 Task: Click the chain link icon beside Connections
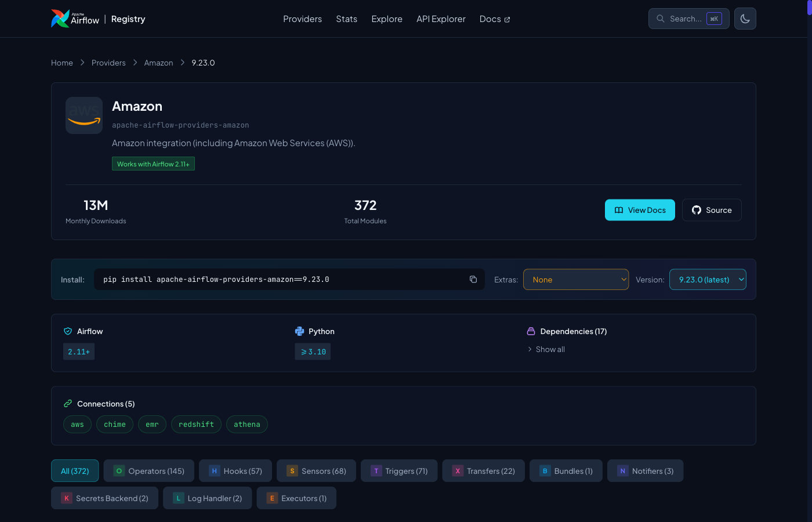click(67, 403)
